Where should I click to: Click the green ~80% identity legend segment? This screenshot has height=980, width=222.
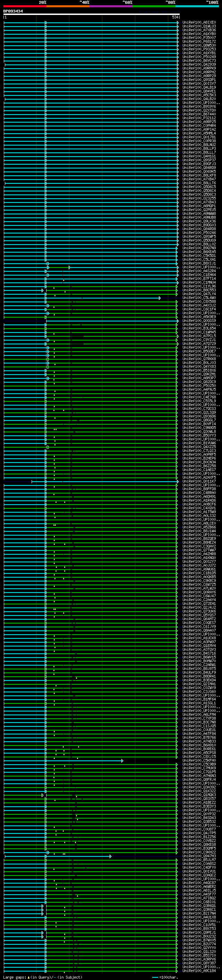pyautogui.click(x=154, y=6)
